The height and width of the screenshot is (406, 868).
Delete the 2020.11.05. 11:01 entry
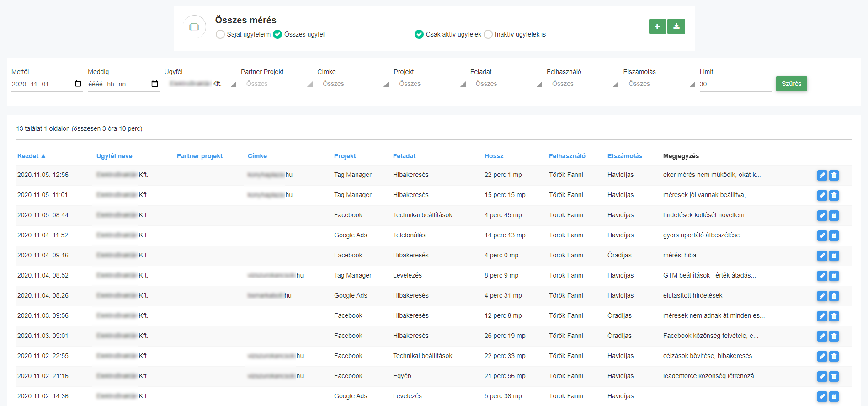[834, 195]
